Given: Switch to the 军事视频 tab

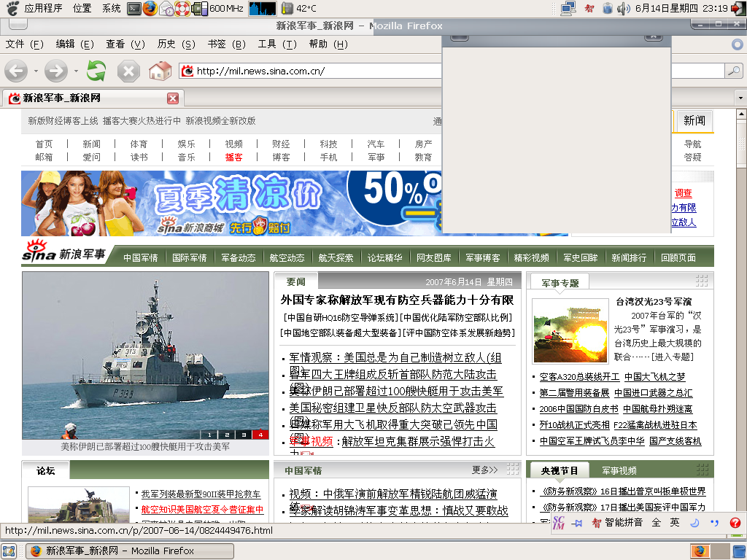Looking at the screenshot, I should click(619, 471).
